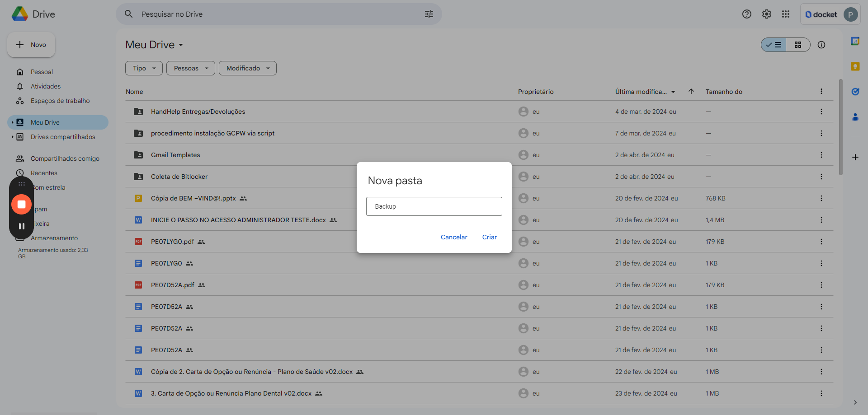The width and height of the screenshot is (868, 415).
Task: Select Drives compartilhados in sidebar
Action: (x=63, y=137)
